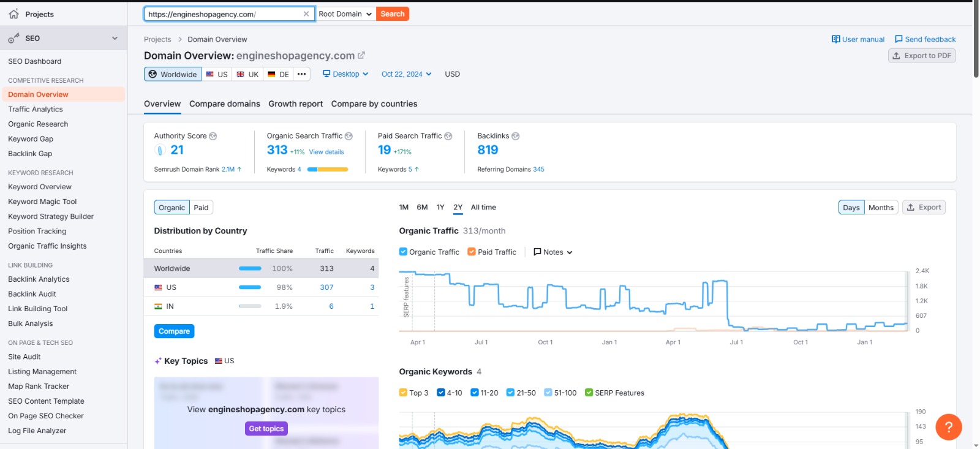The height and width of the screenshot is (449, 980).
Task: Click US flag next to Key Topics
Action: pos(218,361)
